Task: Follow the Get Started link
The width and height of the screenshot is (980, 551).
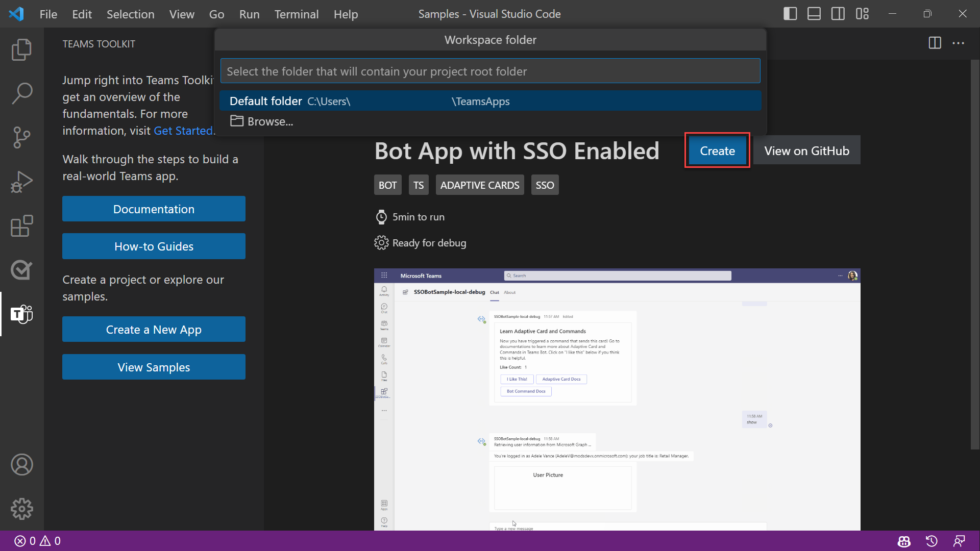Action: click(183, 131)
